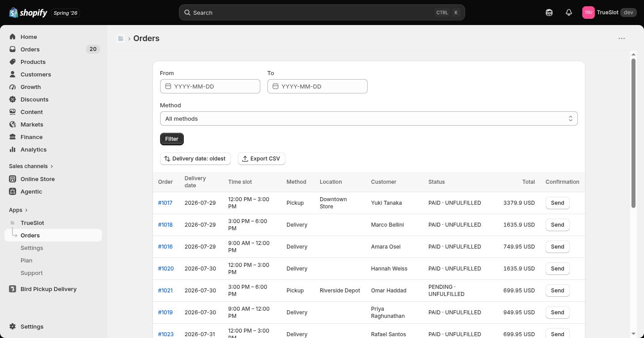Expand the Apps section chevron

(x=26, y=210)
